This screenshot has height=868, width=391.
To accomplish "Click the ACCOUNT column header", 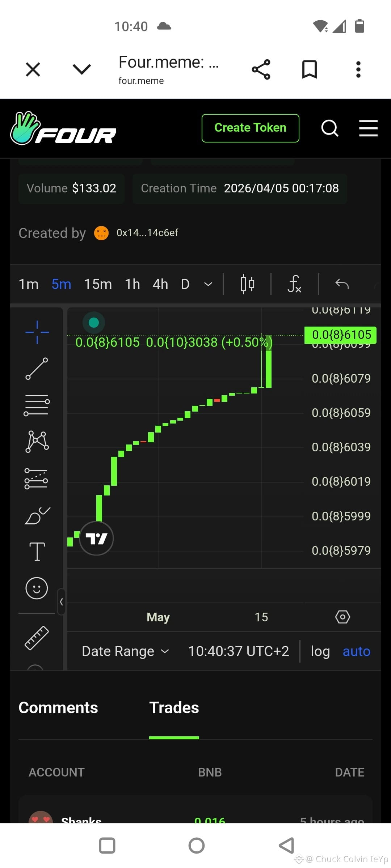I will pyautogui.click(x=56, y=772).
